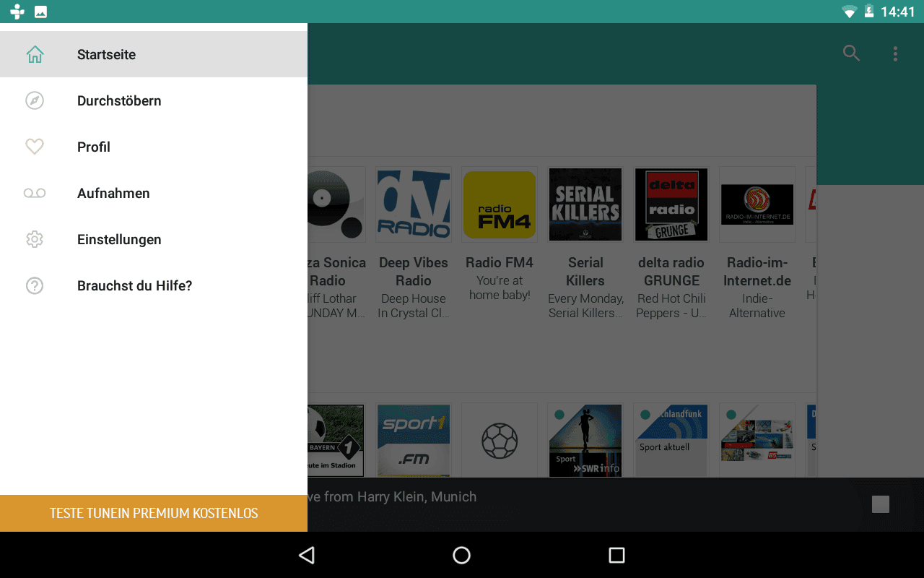Open the sport1.fm station tile
The image size is (924, 578).
414,440
